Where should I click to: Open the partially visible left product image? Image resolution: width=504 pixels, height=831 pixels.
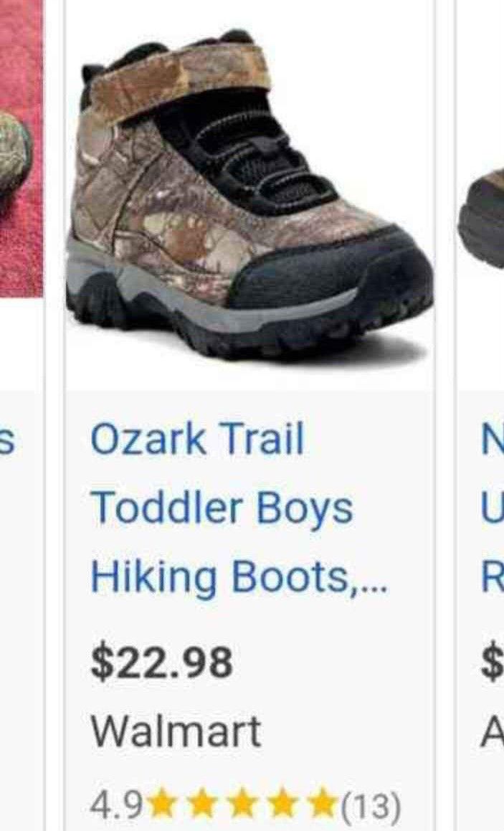(22, 148)
